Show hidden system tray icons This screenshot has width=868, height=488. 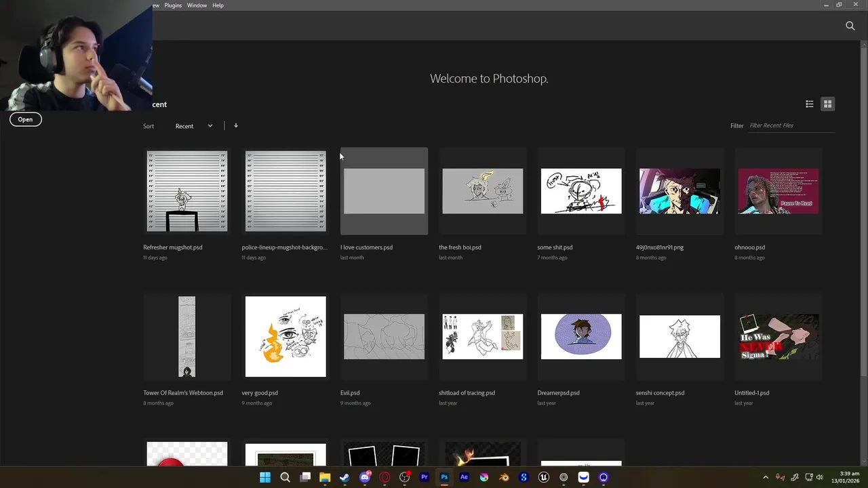pyautogui.click(x=766, y=477)
